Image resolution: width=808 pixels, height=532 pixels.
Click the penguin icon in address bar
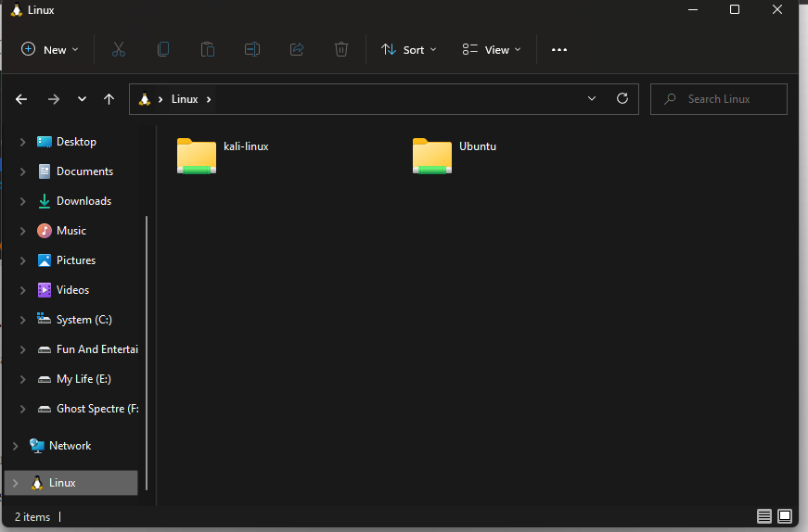pyautogui.click(x=145, y=99)
